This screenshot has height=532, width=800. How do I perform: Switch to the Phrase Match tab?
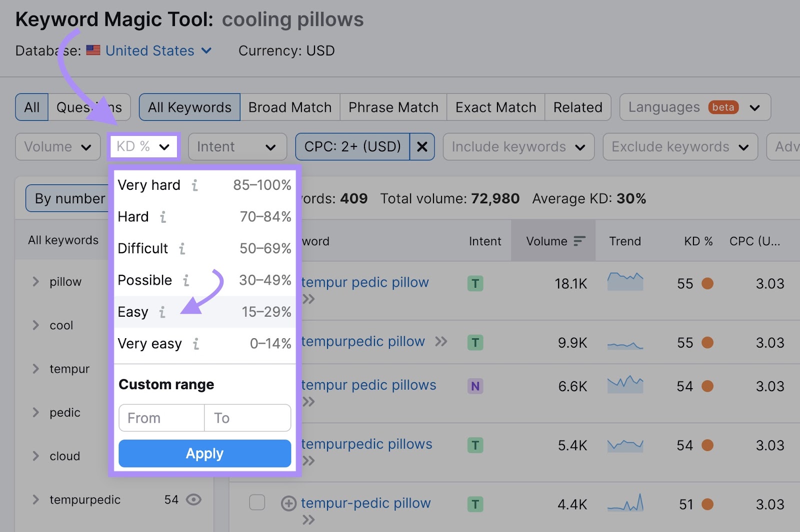(393, 107)
